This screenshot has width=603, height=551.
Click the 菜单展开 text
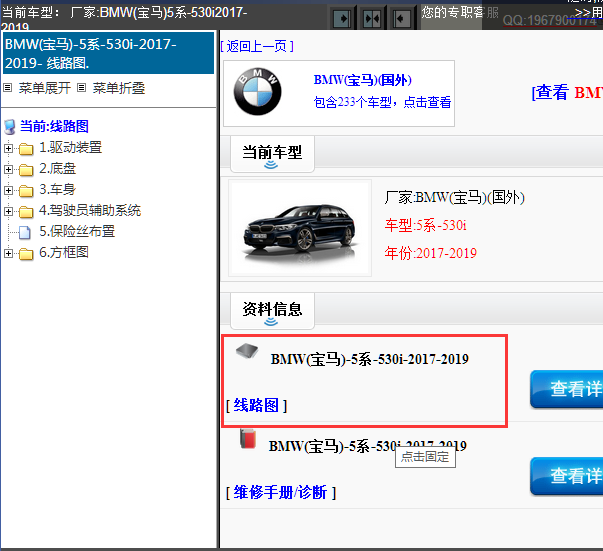tap(45, 88)
